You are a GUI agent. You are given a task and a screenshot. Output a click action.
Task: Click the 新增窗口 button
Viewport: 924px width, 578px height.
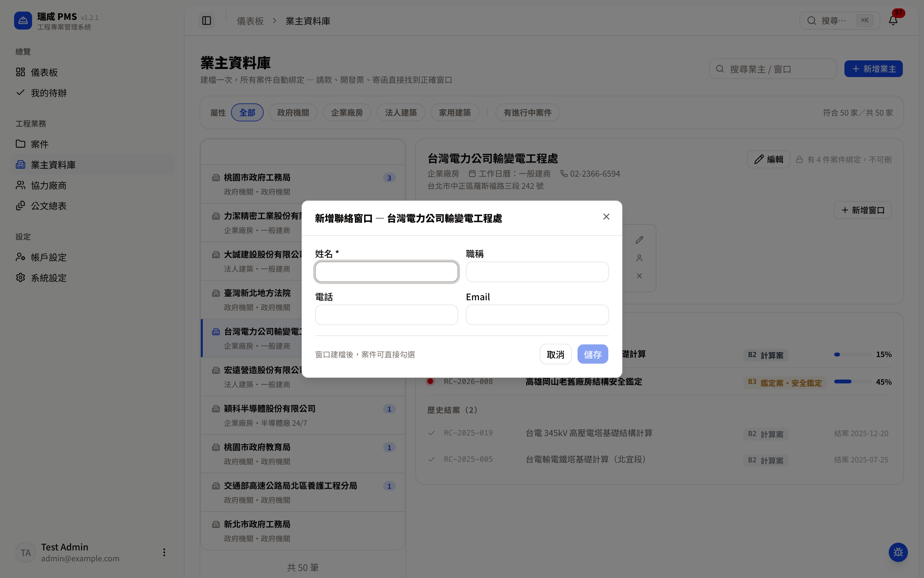[862, 210]
